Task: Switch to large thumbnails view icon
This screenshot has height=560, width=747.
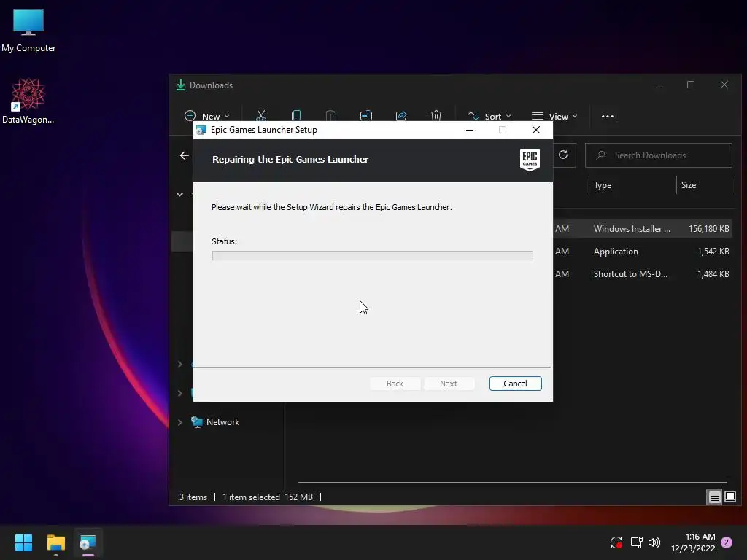Action: tap(730, 497)
